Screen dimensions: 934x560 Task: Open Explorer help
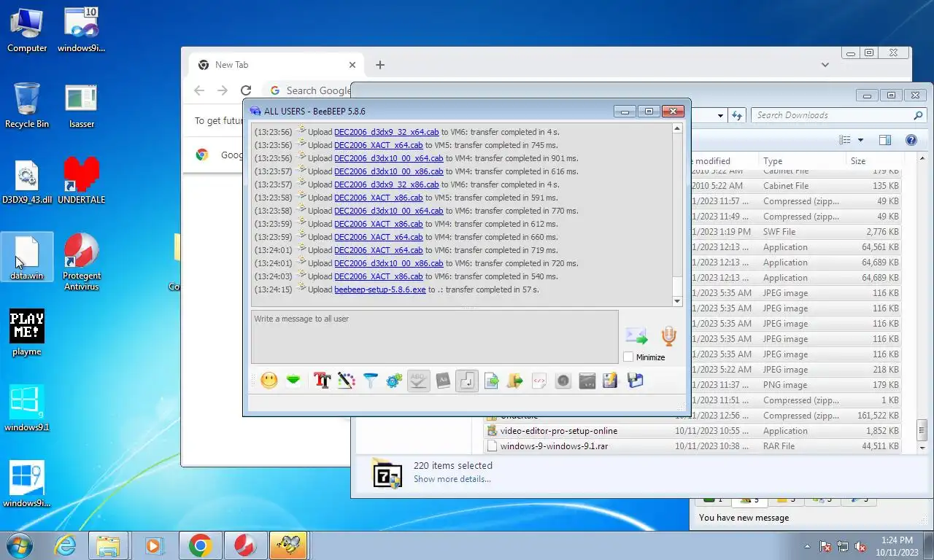click(x=911, y=140)
